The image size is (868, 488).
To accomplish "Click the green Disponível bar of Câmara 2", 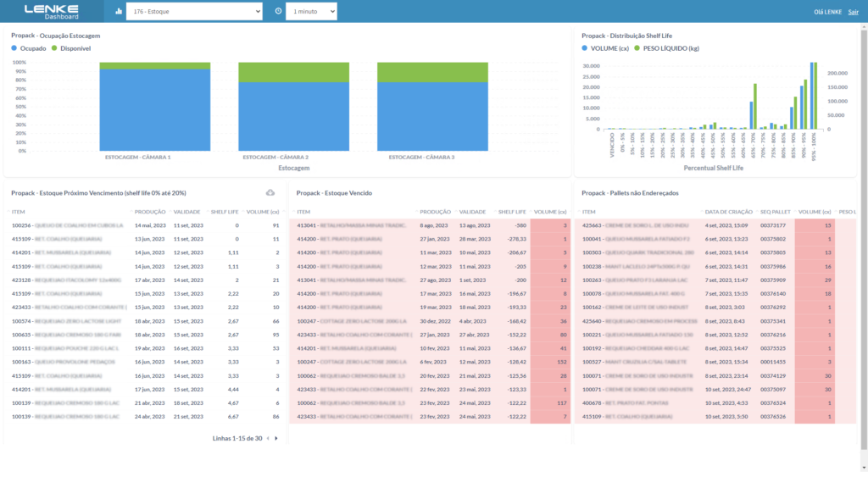I will pos(294,73).
